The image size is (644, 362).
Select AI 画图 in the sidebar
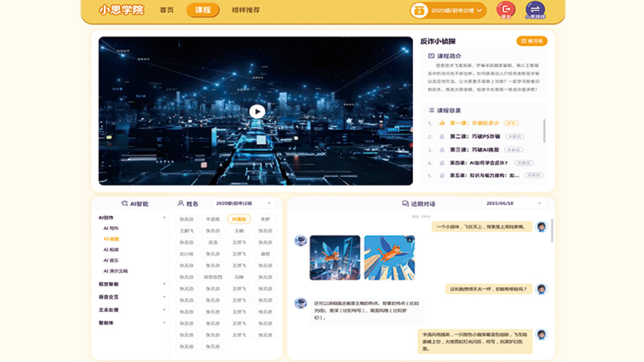[x=111, y=239]
